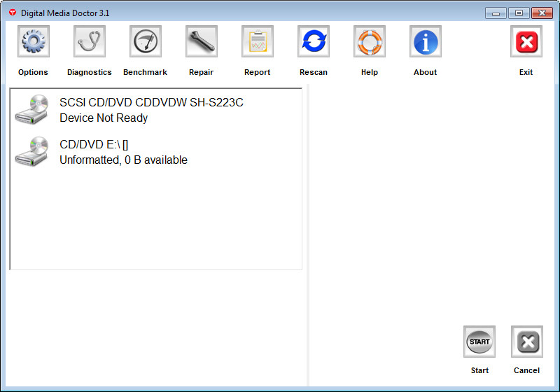The image size is (560, 392).
Task: Click the Diagnostics label
Action: click(x=90, y=72)
